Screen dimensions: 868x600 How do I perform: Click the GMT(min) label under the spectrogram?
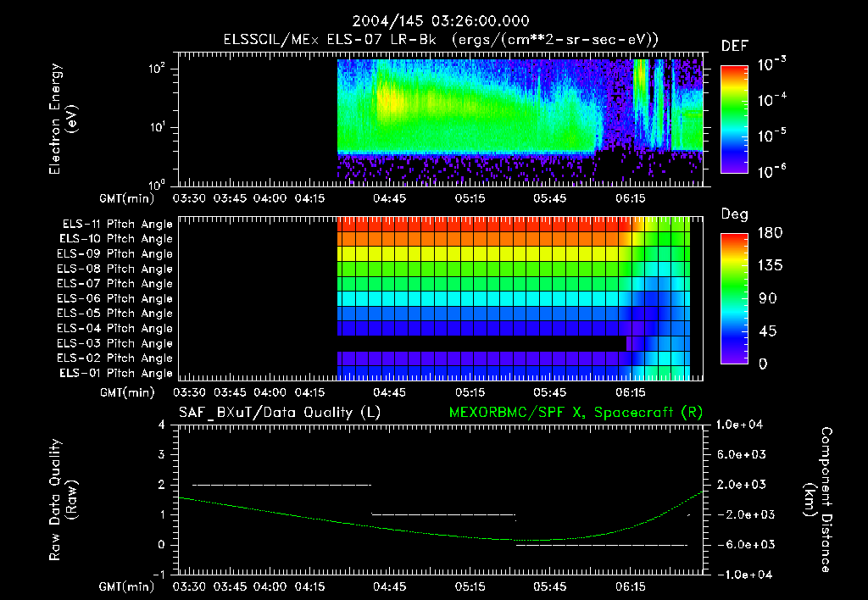coord(127,198)
